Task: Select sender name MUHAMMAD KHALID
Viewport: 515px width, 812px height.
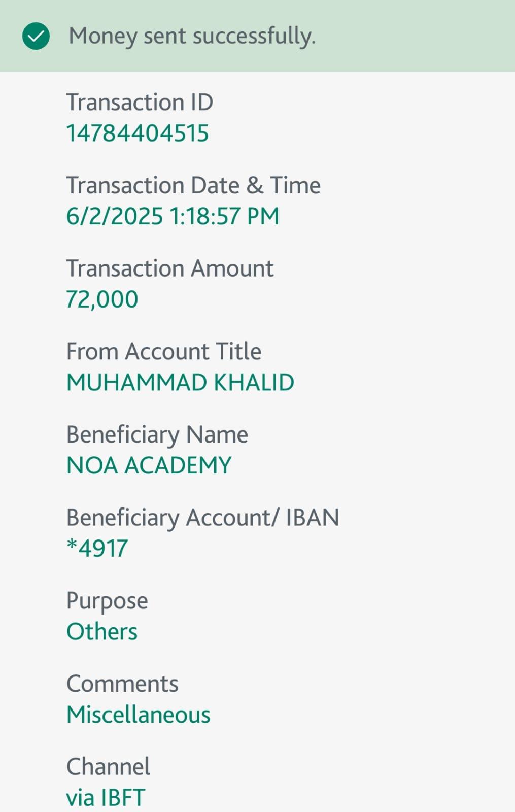Action: [x=180, y=383]
